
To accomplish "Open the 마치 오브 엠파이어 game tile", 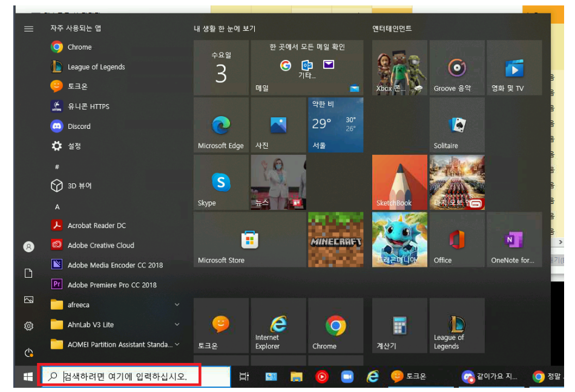I will coord(457,182).
